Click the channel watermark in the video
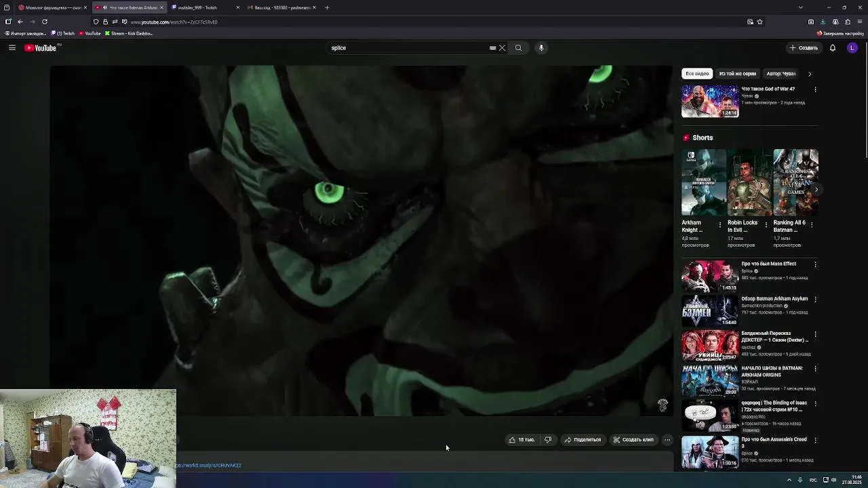This screenshot has height=488, width=868. (x=663, y=405)
